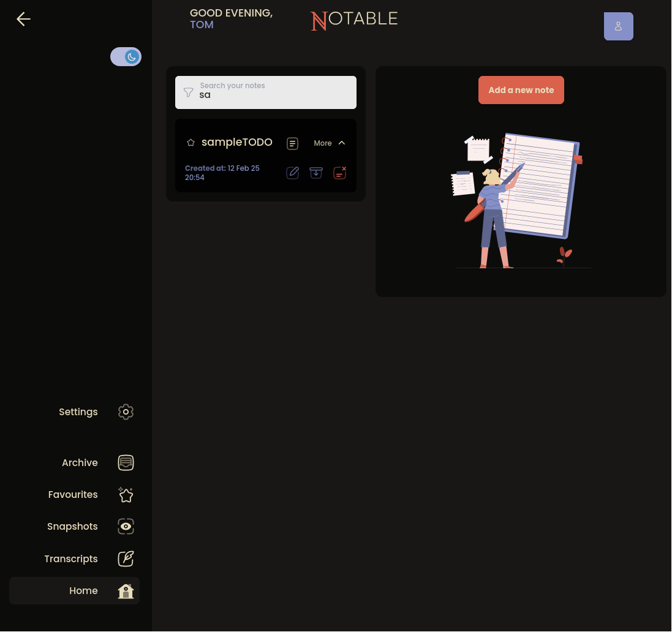This screenshot has width=672, height=632.
Task: Archive sampleTODO with the archive box icon
Action: [x=316, y=173]
